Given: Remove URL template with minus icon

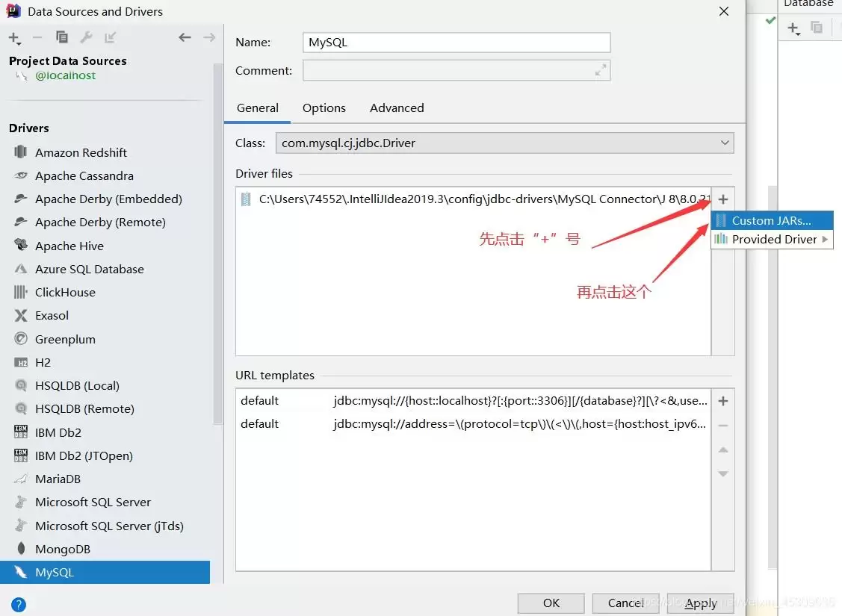Looking at the screenshot, I should point(723,426).
